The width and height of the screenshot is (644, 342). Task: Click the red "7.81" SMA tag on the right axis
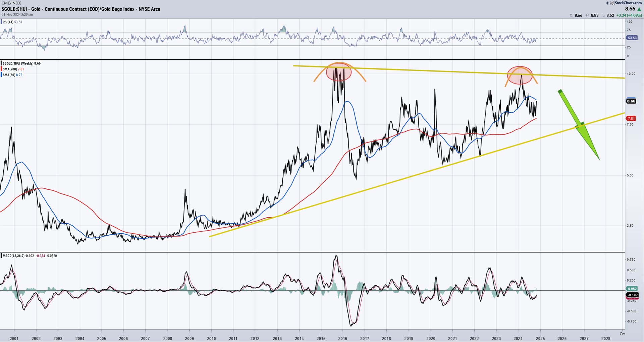[x=631, y=118]
